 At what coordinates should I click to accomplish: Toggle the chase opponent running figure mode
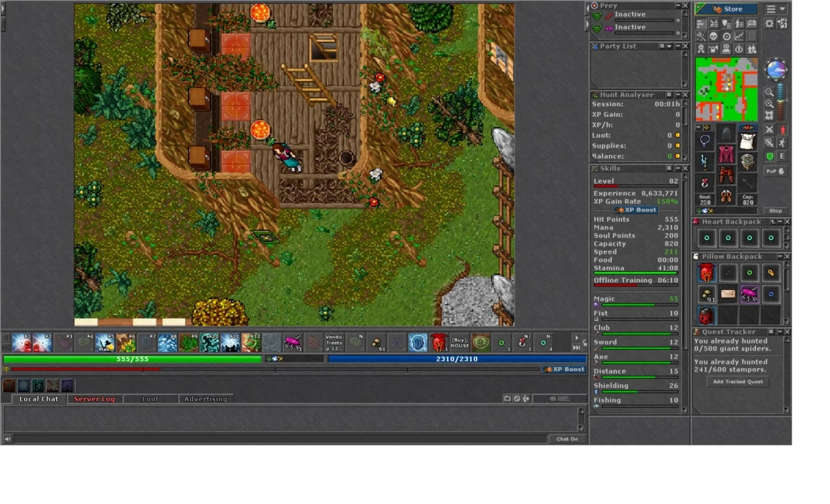(x=782, y=142)
